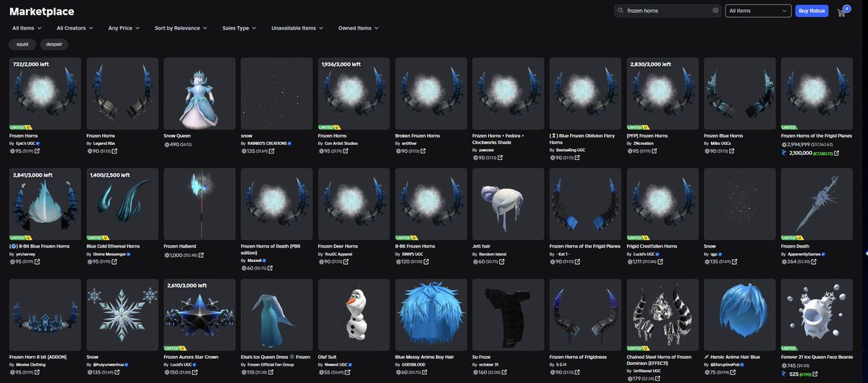
Task: Open RAINBO'S CREATIONS snow via external-link icon
Action: point(271,151)
